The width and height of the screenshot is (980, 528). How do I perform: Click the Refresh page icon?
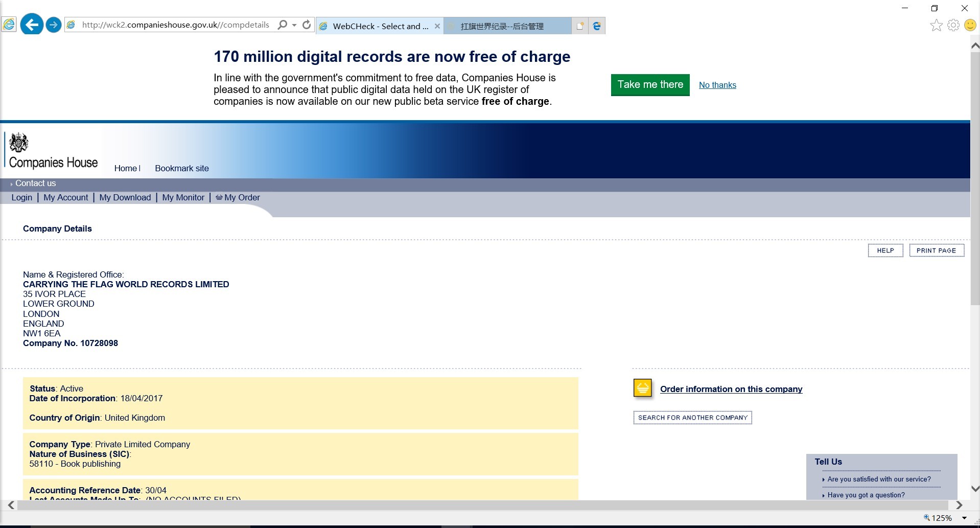[307, 25]
